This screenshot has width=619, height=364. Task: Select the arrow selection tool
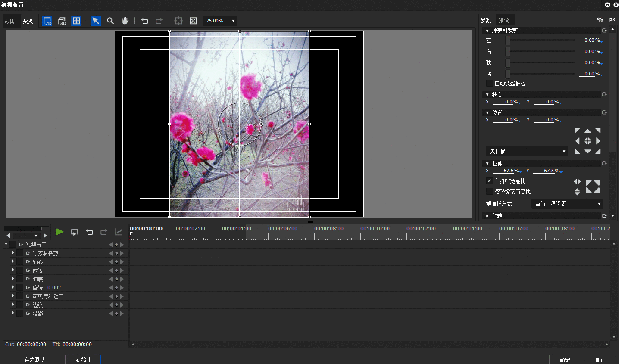coord(96,21)
